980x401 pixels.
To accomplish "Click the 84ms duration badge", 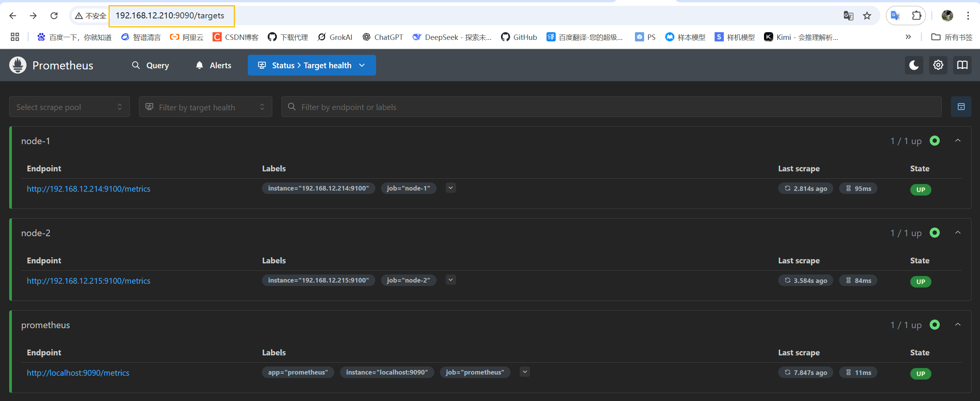I will (x=858, y=280).
